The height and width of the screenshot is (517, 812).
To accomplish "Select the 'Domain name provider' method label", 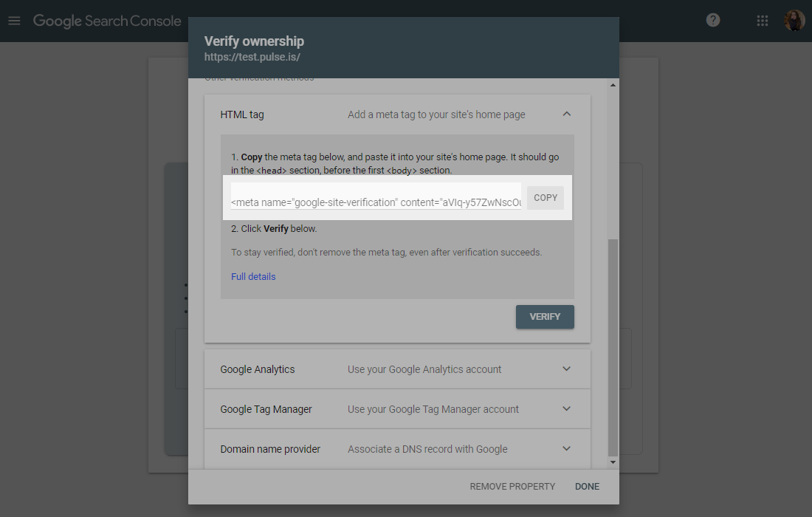I will click(x=270, y=449).
